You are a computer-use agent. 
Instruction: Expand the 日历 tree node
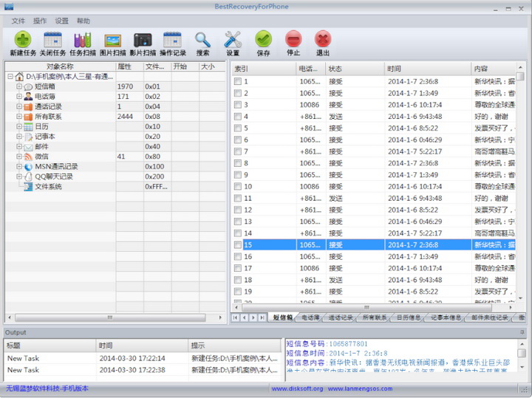(19, 126)
